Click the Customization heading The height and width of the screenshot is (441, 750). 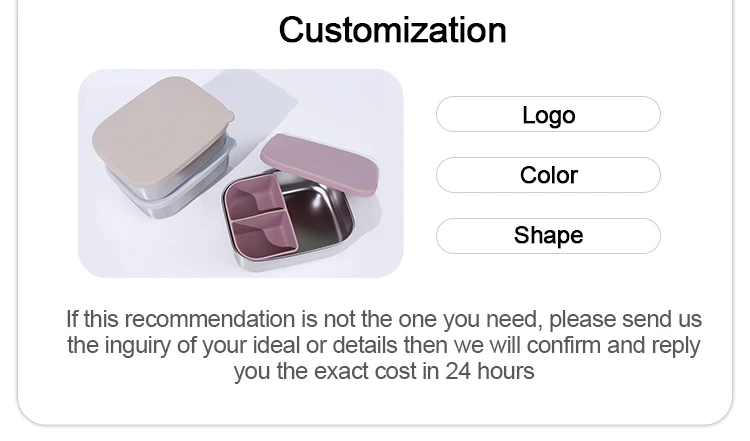click(392, 30)
